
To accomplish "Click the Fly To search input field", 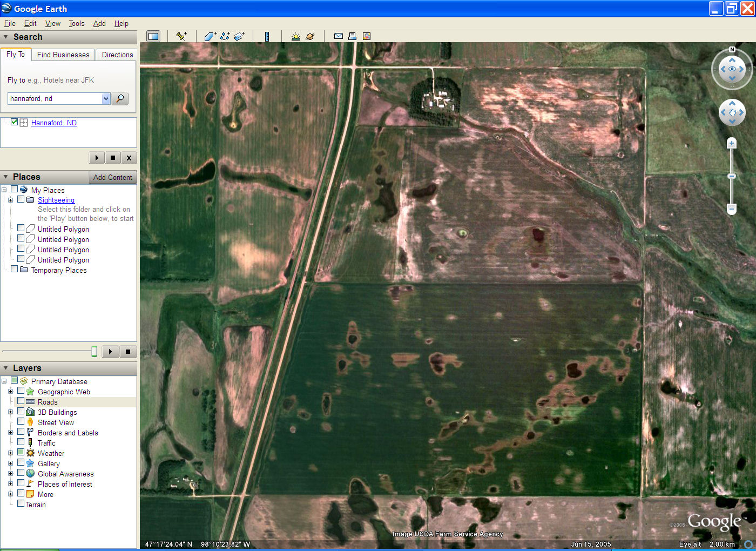I will tap(55, 98).
